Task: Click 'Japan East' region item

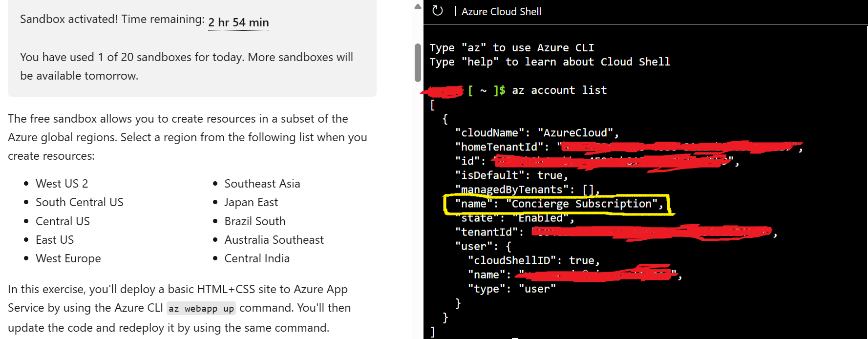Action: point(251,202)
